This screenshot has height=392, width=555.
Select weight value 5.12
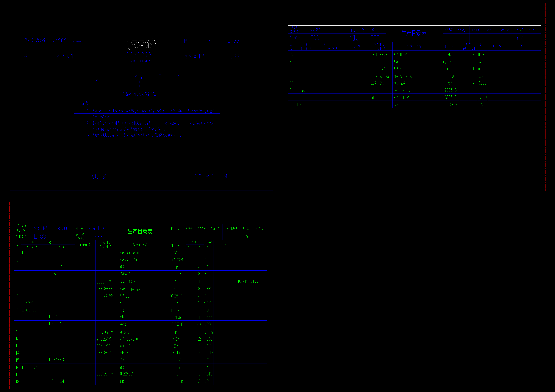[x=207, y=368]
